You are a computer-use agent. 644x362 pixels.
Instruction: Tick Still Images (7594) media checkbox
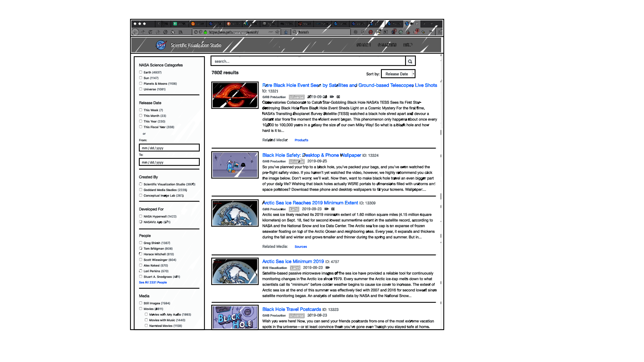[x=141, y=303]
